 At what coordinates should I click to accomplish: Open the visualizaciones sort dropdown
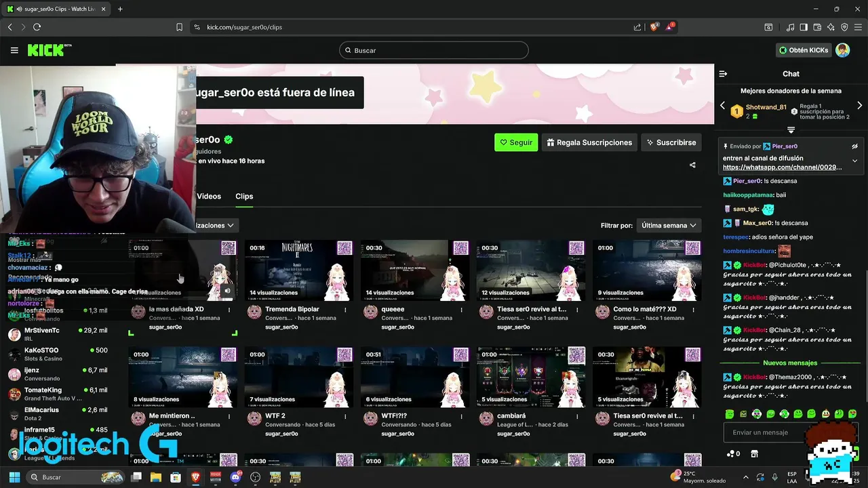coord(216,225)
